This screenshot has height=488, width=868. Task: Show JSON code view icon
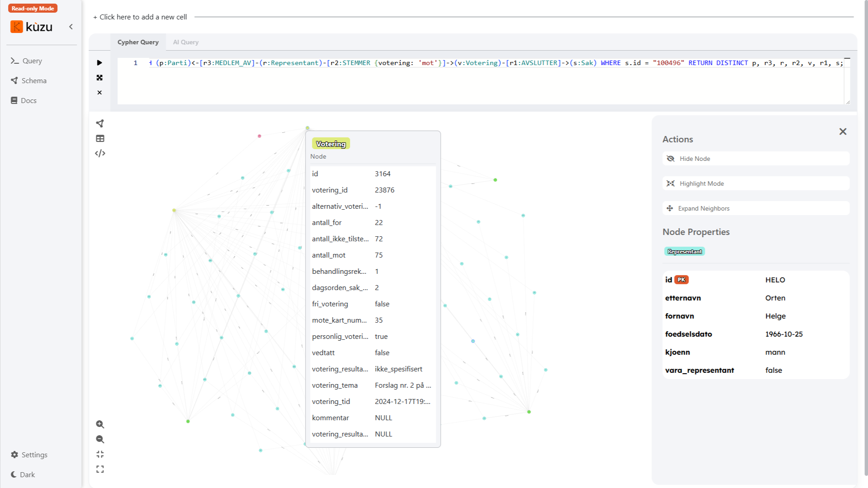[x=100, y=153]
